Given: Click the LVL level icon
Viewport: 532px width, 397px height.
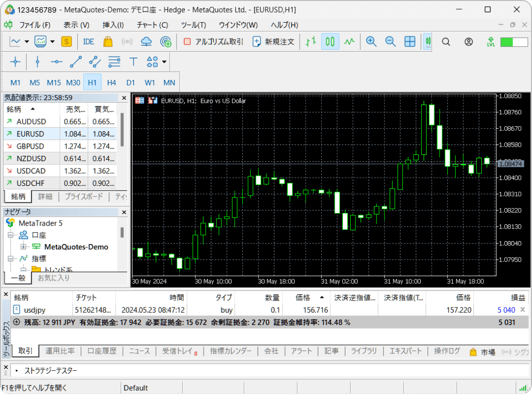Looking at the screenshot, I should click(x=490, y=42).
